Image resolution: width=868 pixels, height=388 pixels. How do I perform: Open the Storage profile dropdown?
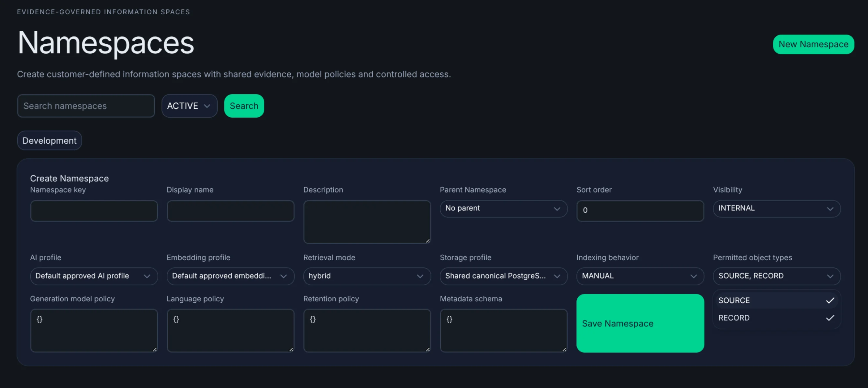point(503,276)
